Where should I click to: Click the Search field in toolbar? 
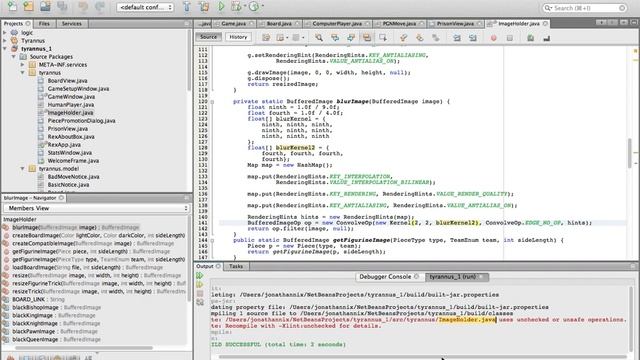coord(584,8)
